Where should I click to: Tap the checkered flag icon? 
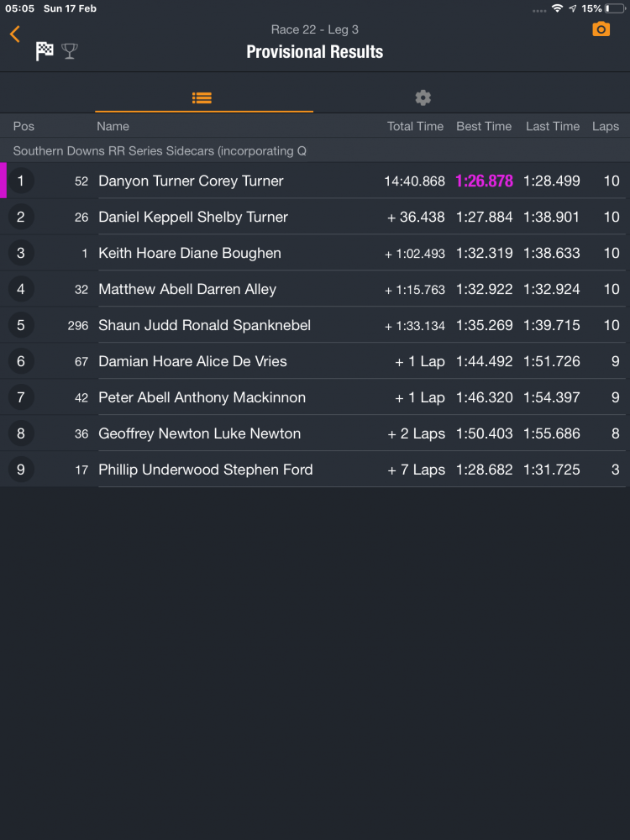[x=45, y=51]
